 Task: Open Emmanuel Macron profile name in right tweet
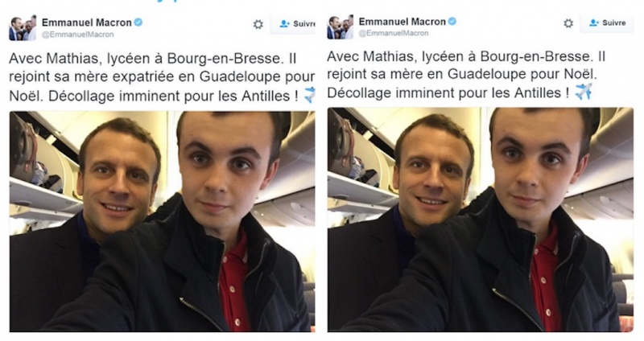pyautogui.click(x=402, y=22)
